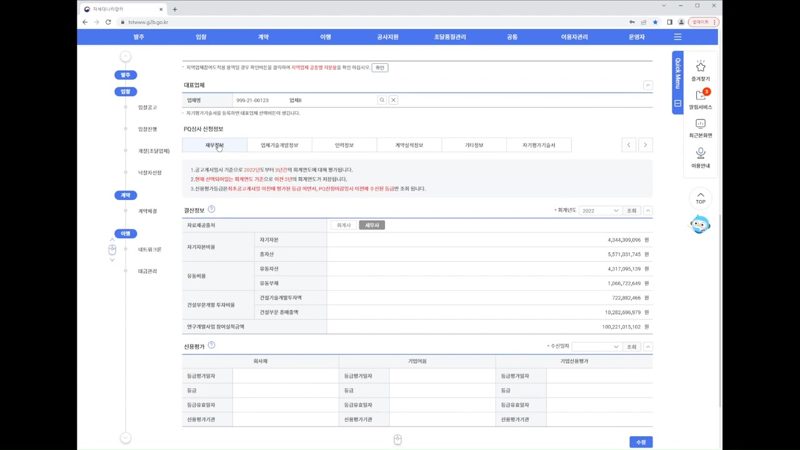Open the 조달품질관리 top menu

click(x=450, y=37)
